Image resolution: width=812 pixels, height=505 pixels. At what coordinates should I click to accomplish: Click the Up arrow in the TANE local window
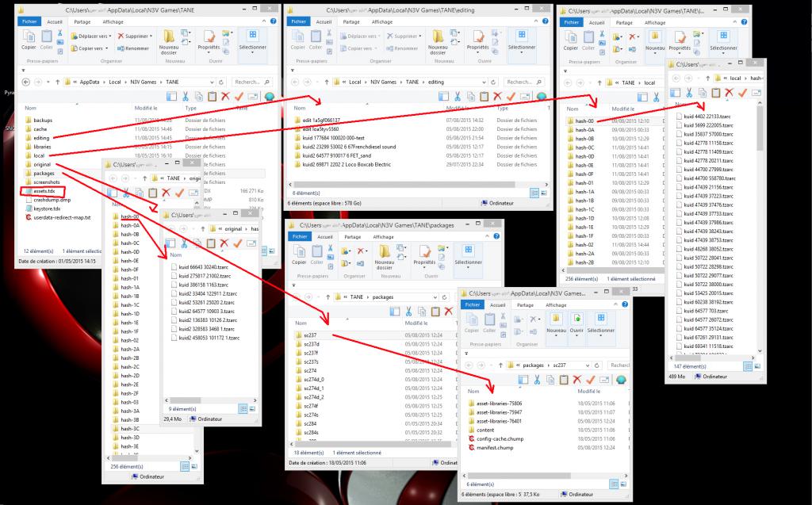click(x=599, y=82)
